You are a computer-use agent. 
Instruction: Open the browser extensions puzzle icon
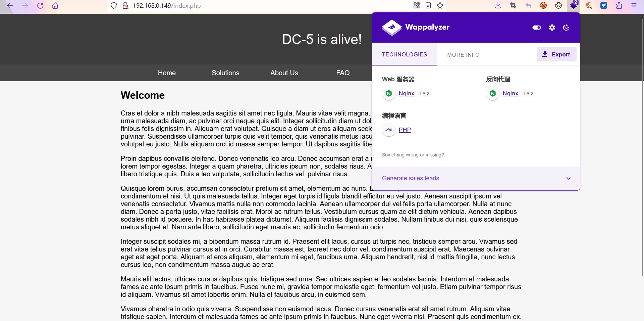click(x=619, y=5)
